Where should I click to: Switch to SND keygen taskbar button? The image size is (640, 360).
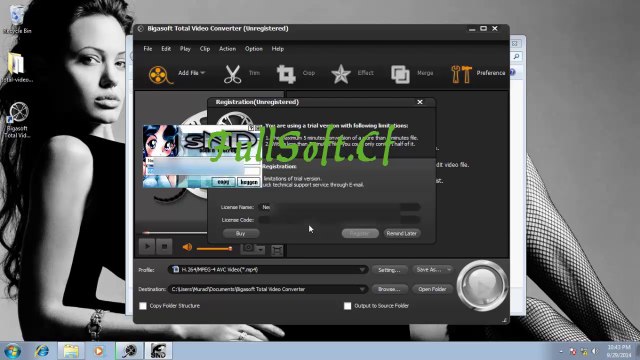point(158,351)
